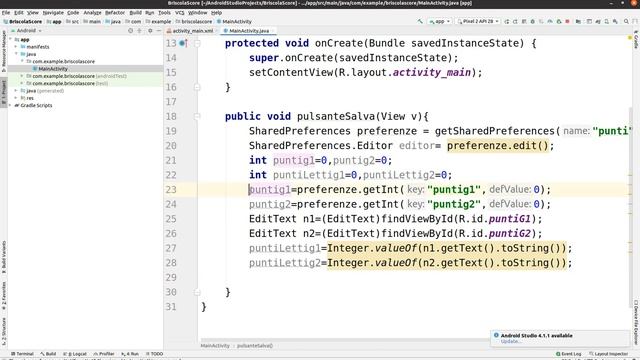Expand the java (generated) folder
The height and width of the screenshot is (360, 640).
(16, 91)
